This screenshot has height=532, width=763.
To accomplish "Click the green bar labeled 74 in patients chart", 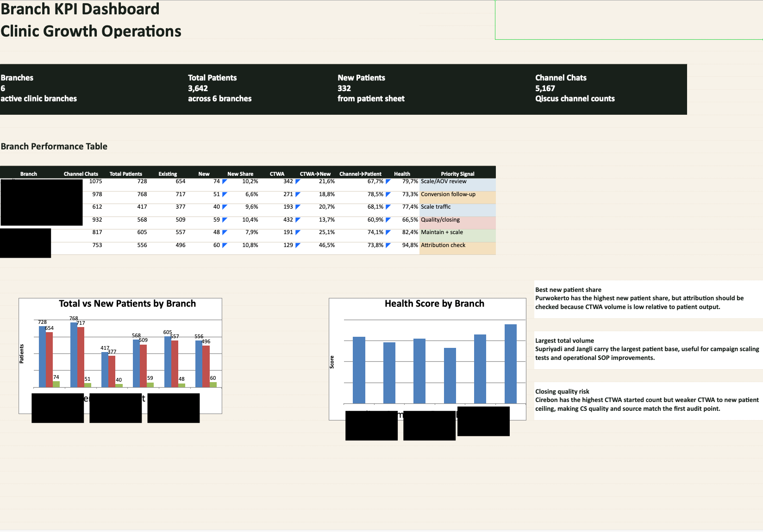I will coord(56,384).
